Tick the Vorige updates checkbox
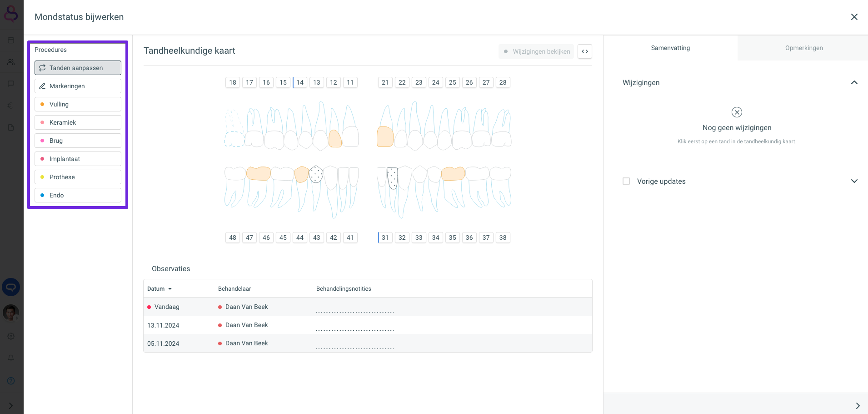The width and height of the screenshot is (868, 414). (626, 181)
